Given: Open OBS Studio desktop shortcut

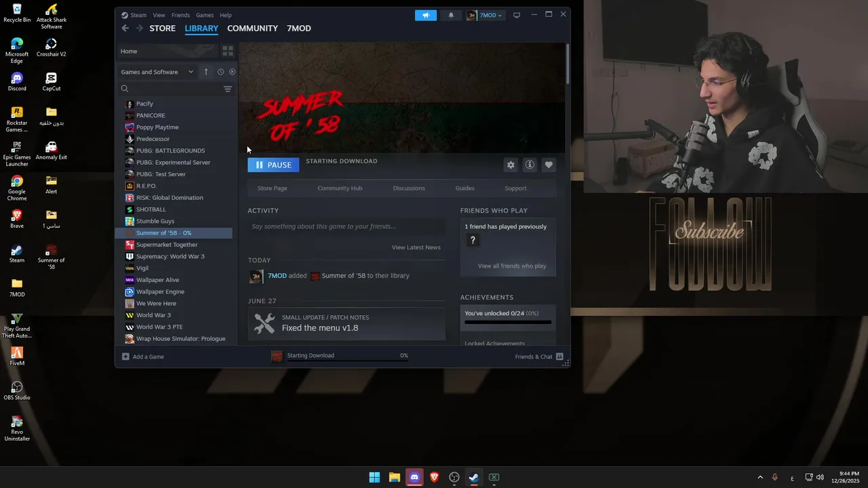Looking at the screenshot, I should pyautogui.click(x=17, y=390).
